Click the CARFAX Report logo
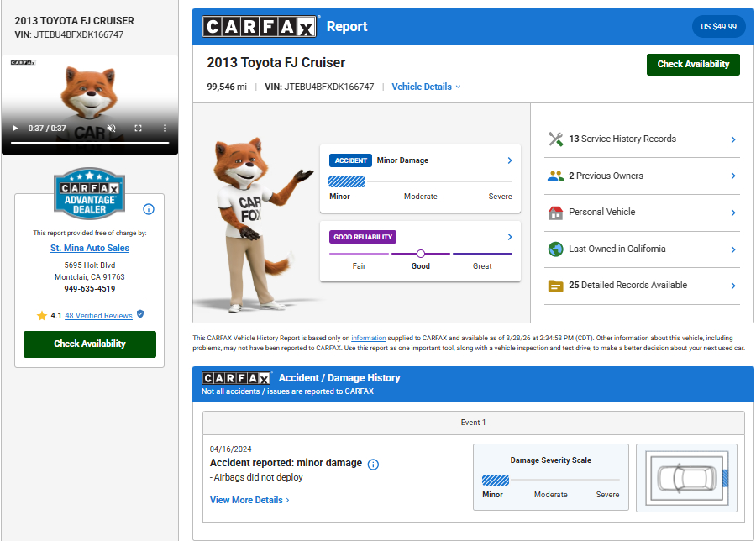The height and width of the screenshot is (541, 756). pos(260,27)
